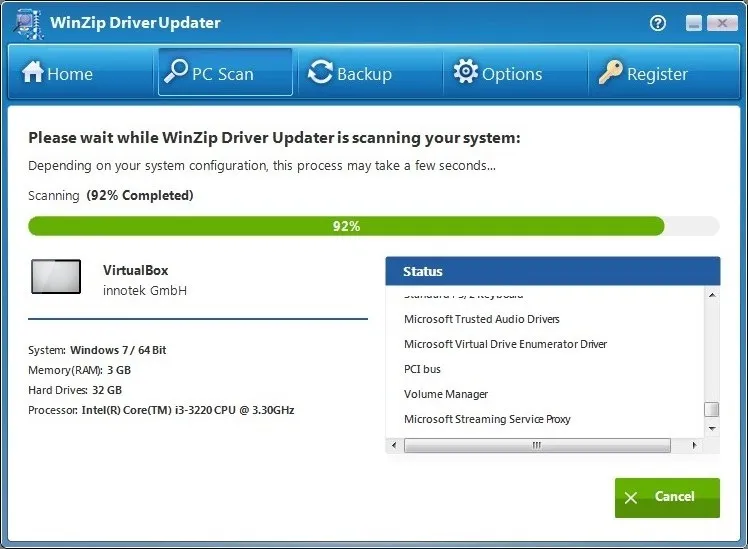Click the horizontal scrollbar thumb in Status

coord(537,445)
